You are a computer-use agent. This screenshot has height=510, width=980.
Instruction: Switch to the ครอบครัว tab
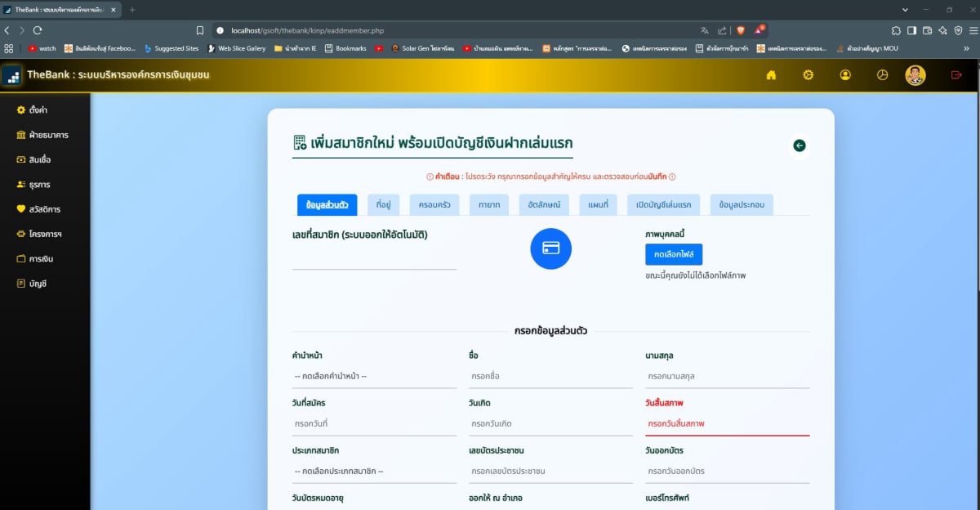click(434, 204)
